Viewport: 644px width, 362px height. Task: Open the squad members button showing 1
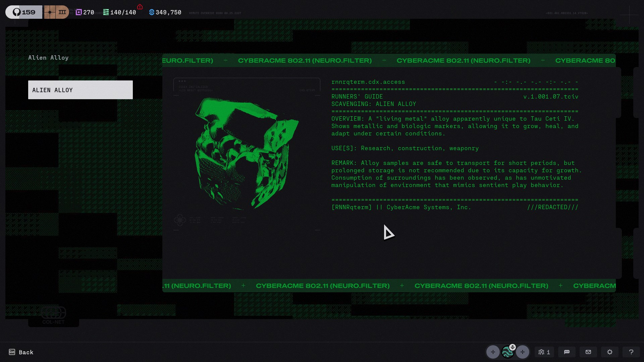click(x=544, y=352)
